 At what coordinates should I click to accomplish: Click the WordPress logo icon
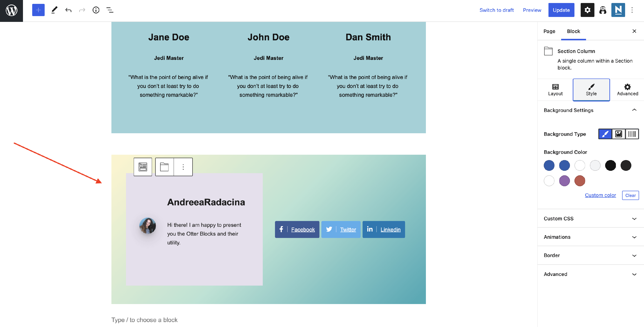pos(12,11)
